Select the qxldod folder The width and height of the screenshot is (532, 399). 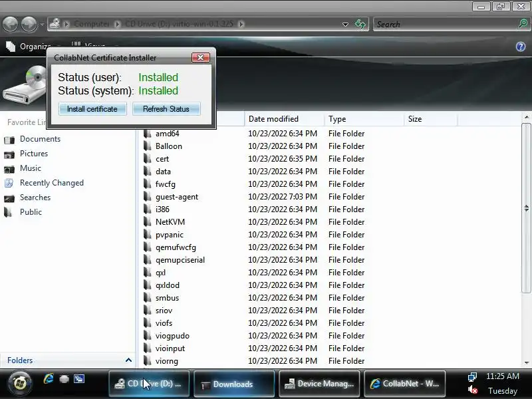[x=168, y=285]
